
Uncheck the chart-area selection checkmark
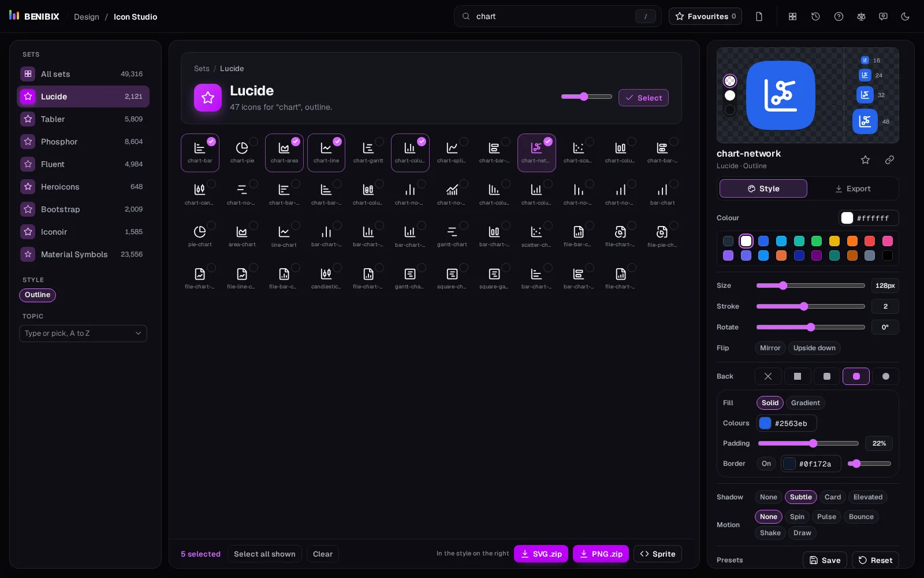pos(296,142)
